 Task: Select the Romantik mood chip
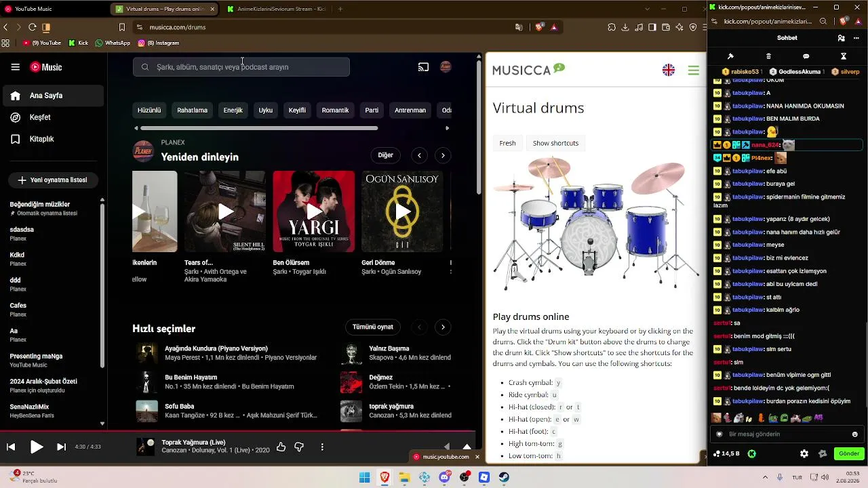coord(335,110)
